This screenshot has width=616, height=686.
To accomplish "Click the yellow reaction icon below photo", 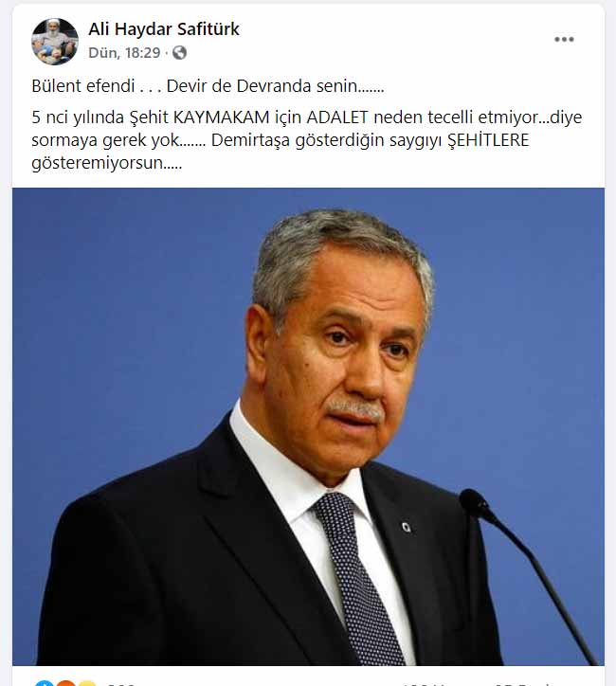I will (86, 683).
